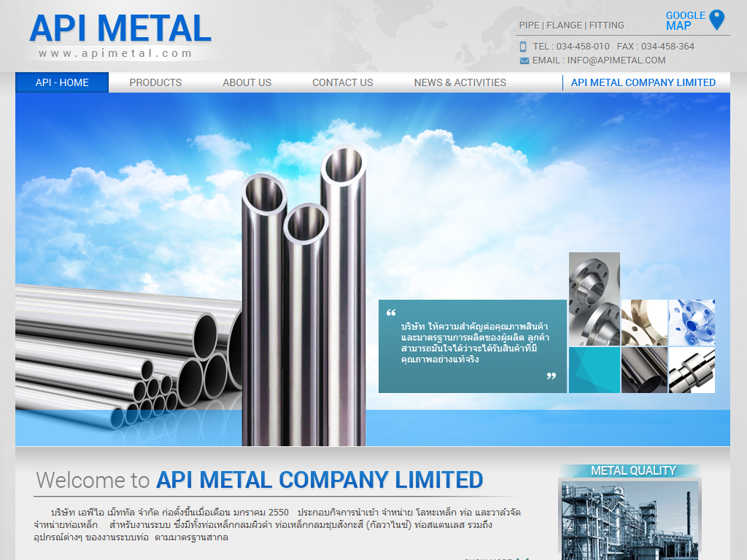Select the brass-colored flange thumbnail

pos(644,322)
